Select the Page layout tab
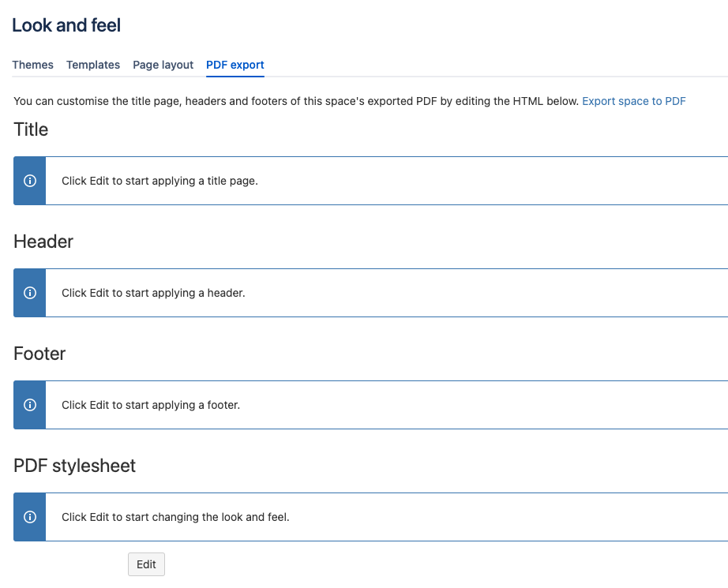The width and height of the screenshot is (728, 588). pyautogui.click(x=163, y=65)
